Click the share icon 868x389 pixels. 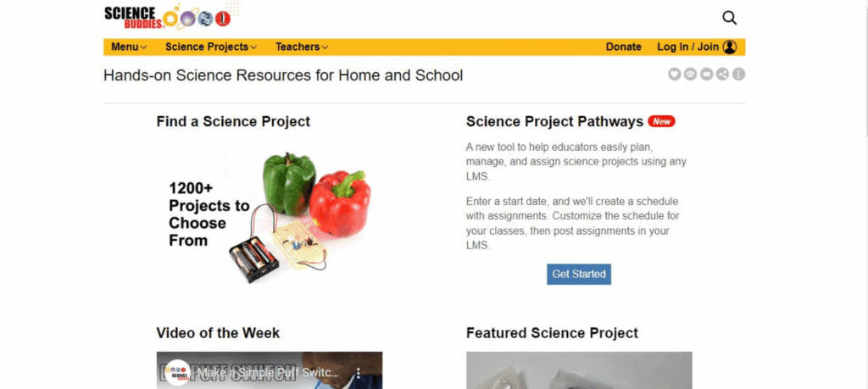[x=722, y=75]
